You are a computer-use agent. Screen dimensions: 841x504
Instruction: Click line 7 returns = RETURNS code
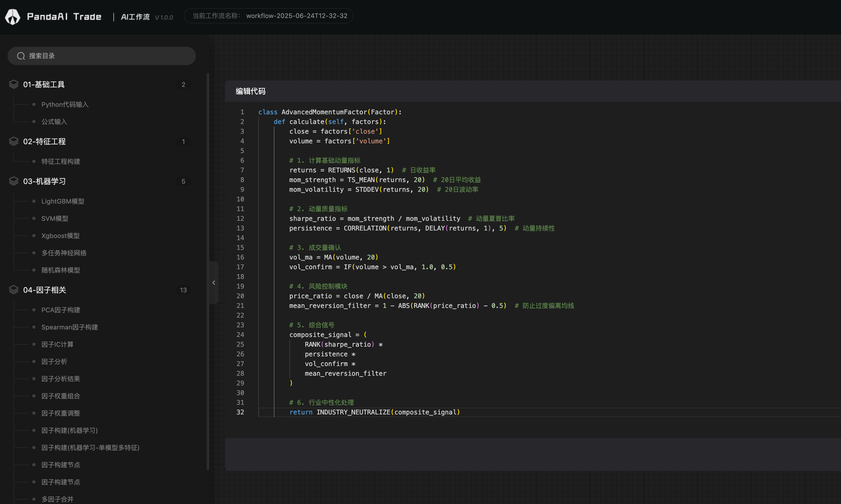(341, 170)
